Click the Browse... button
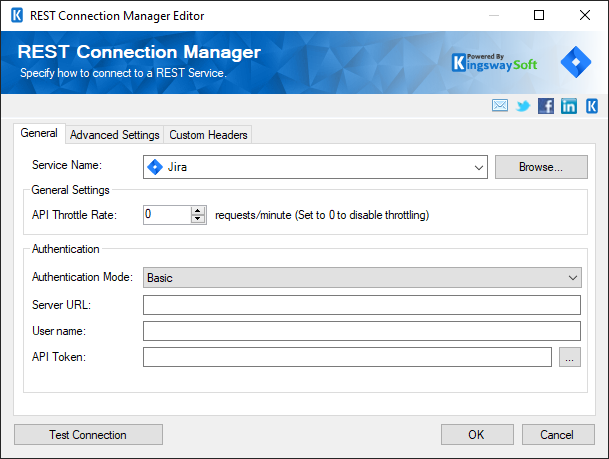The width and height of the screenshot is (609, 459). point(541,167)
